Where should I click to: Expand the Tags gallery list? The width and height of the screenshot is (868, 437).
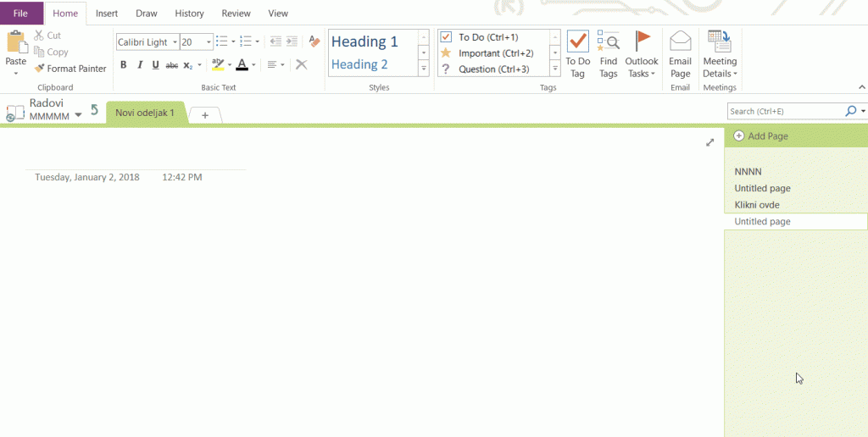(555, 69)
